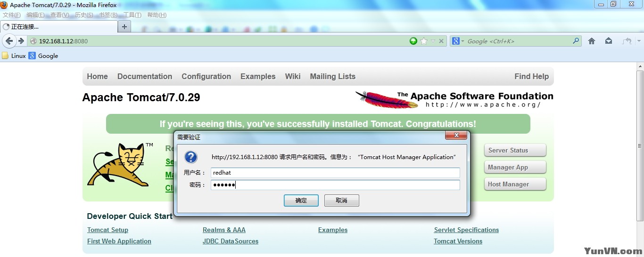Go forward with the forward arrow

pos(21,41)
